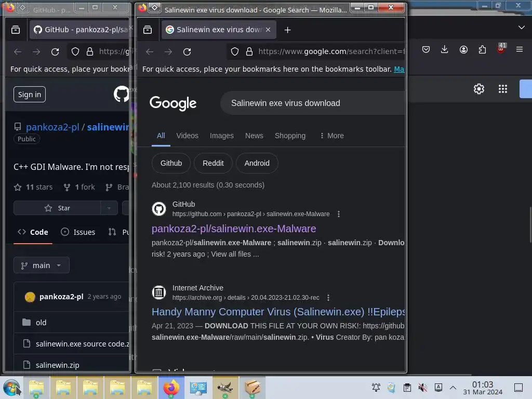The width and height of the screenshot is (532, 399).
Task: Open the salinewin.exe source code file
Action: click(83, 344)
